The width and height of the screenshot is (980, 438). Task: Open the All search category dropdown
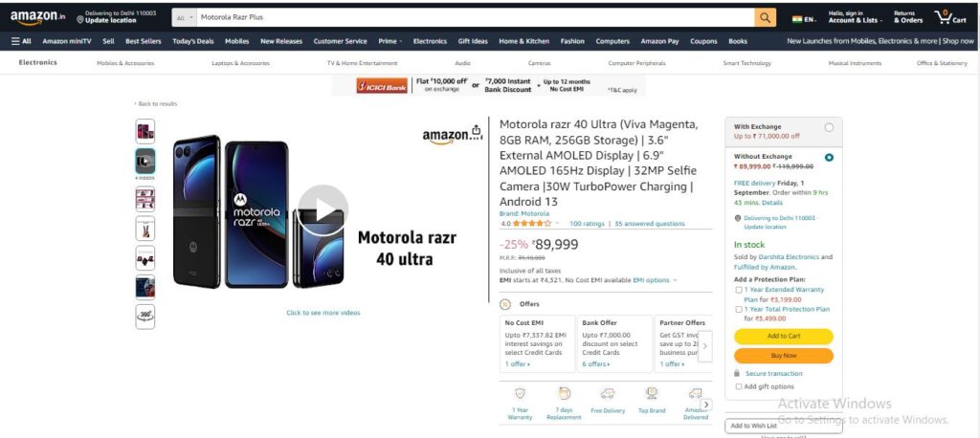(185, 17)
